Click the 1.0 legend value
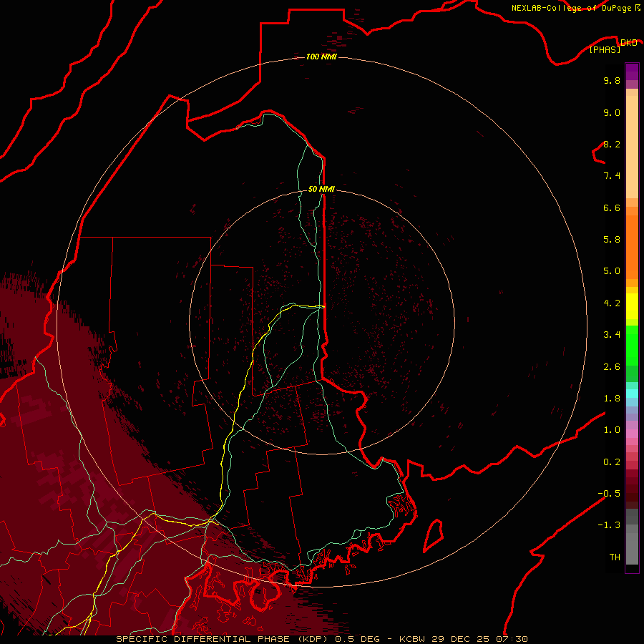Viewport: 644px width, 644px height. point(612,429)
